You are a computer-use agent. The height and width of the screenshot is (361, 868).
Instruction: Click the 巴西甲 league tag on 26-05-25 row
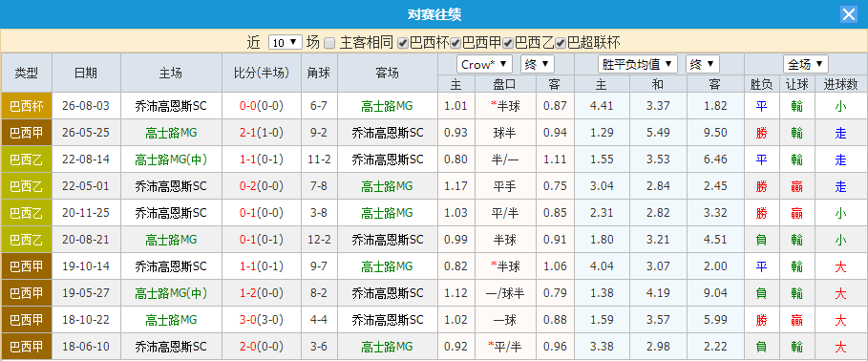[27, 133]
